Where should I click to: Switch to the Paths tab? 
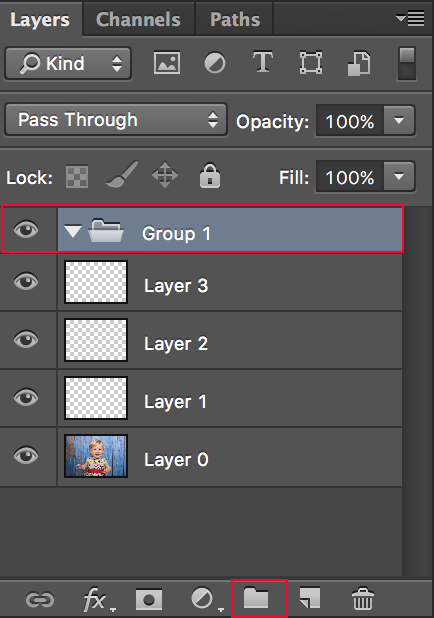coord(235,19)
